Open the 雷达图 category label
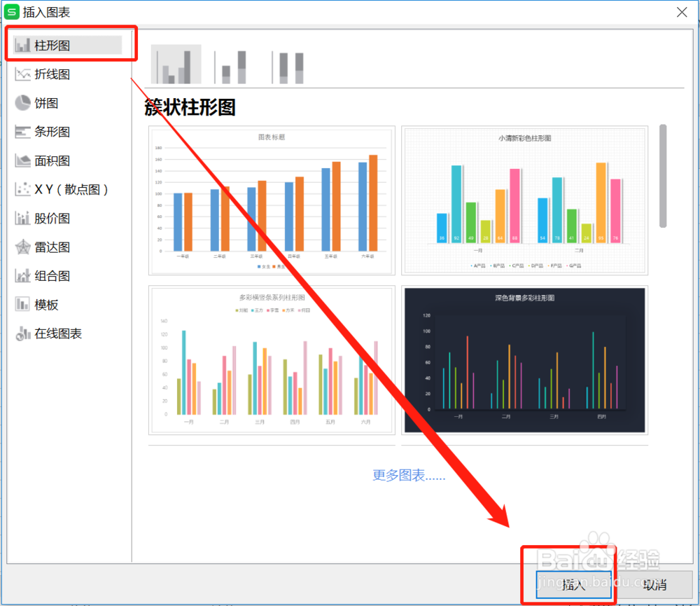The width and height of the screenshot is (700, 606). pos(52,247)
